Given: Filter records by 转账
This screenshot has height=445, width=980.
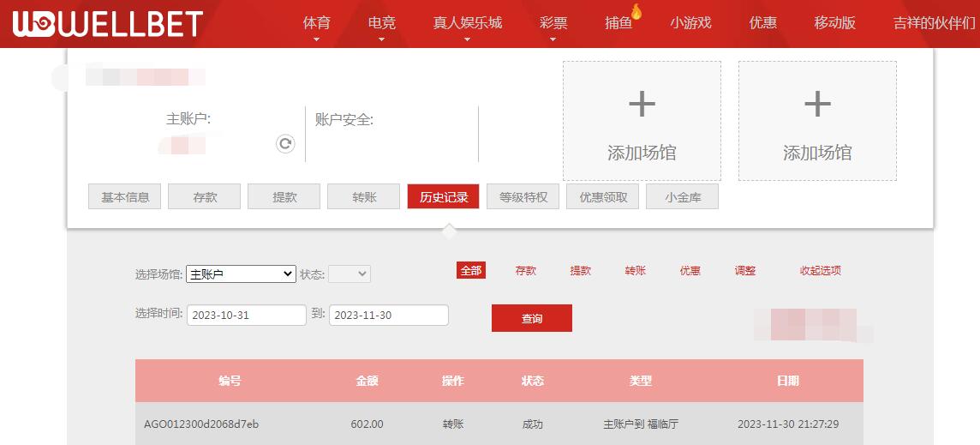Looking at the screenshot, I should click(635, 271).
